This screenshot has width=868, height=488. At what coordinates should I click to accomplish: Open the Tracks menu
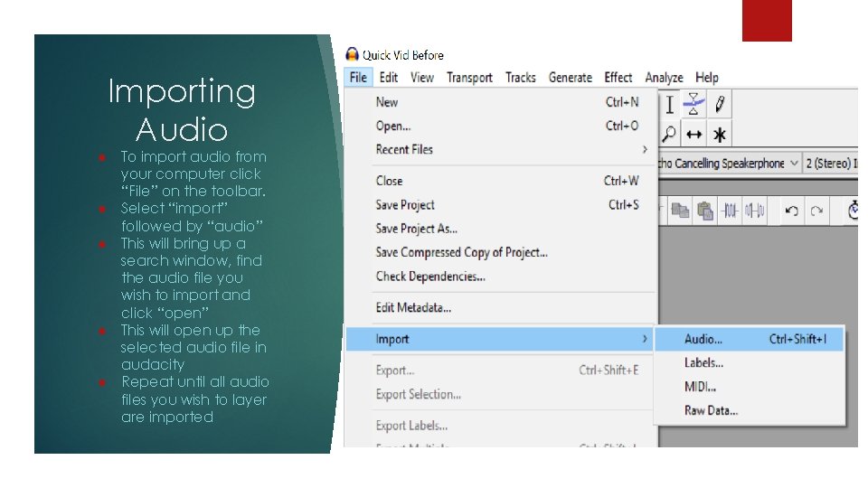click(521, 78)
